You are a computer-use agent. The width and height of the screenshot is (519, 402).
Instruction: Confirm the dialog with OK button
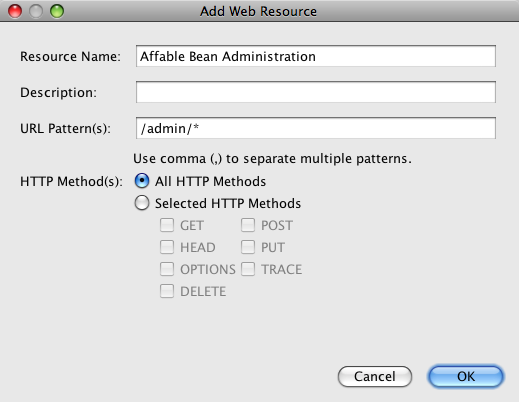466,377
